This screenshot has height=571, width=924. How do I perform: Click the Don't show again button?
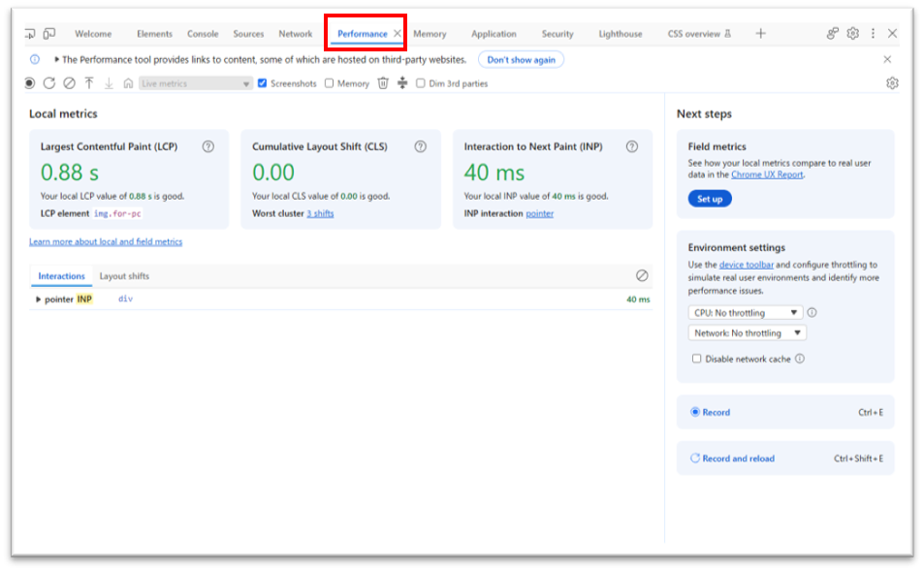pos(521,60)
